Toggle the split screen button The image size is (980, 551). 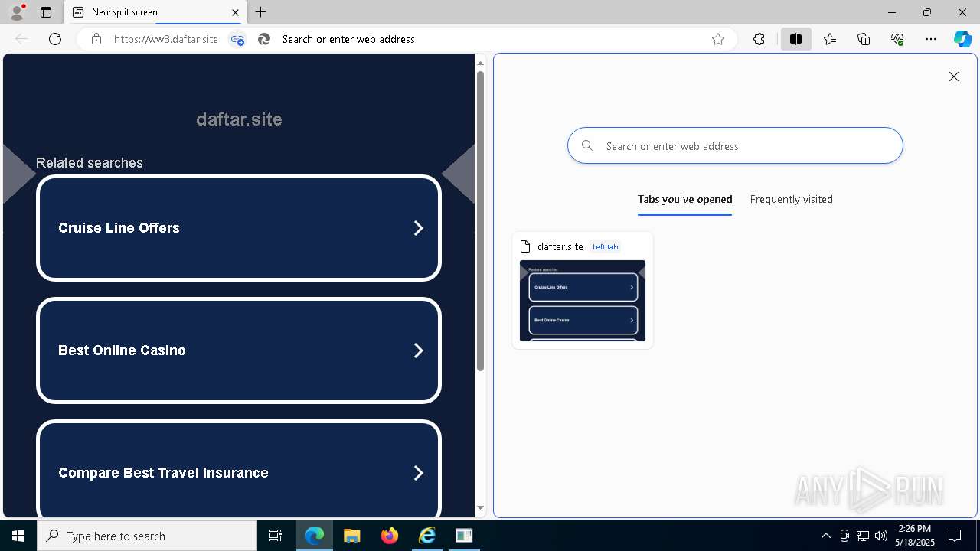tap(795, 39)
